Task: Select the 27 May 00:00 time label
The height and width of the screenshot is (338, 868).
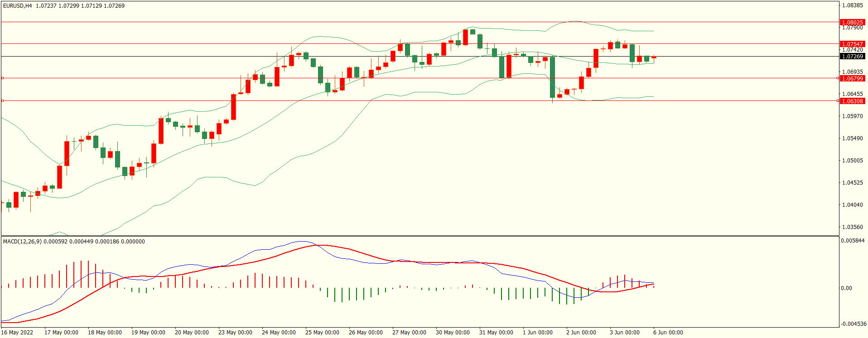Action: click(409, 333)
